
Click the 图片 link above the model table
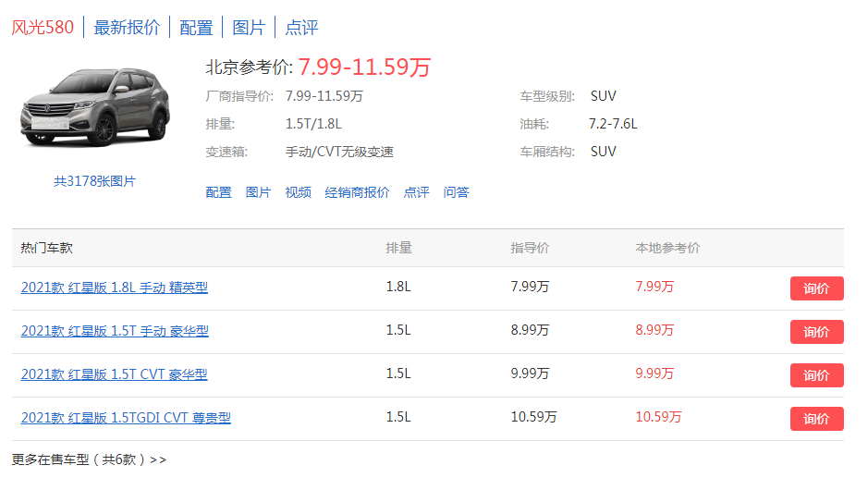[258, 192]
